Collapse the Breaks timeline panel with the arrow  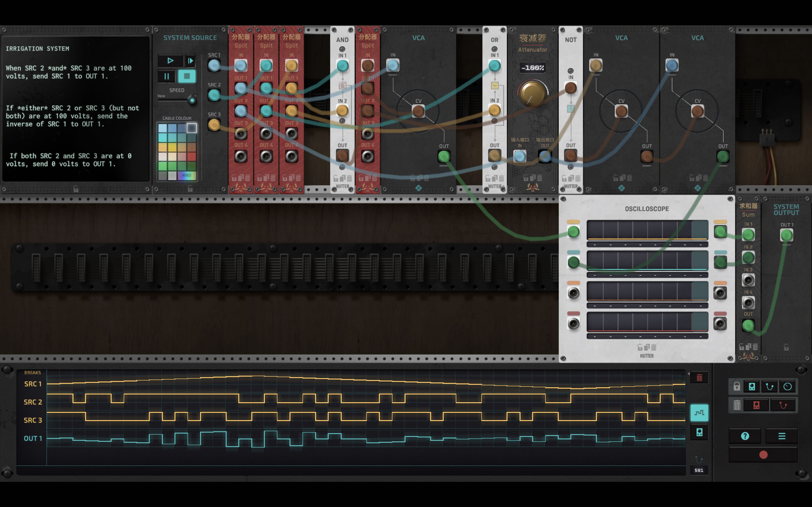coord(689,373)
